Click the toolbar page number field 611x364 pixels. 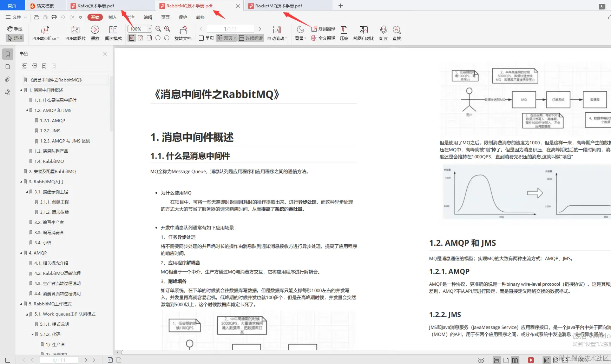pos(230,29)
